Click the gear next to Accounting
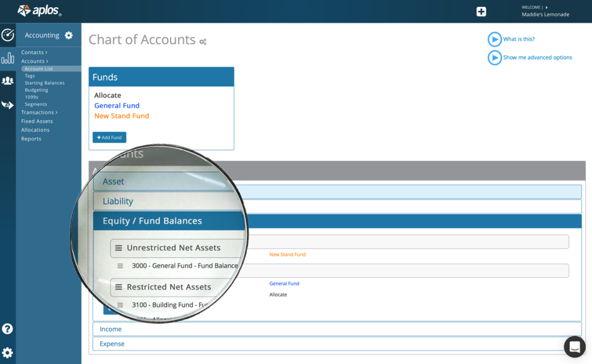The width and height of the screenshot is (592, 364). (x=68, y=35)
